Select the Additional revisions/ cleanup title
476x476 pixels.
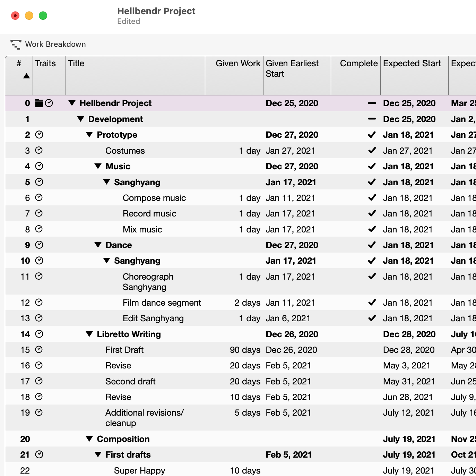[x=145, y=418]
